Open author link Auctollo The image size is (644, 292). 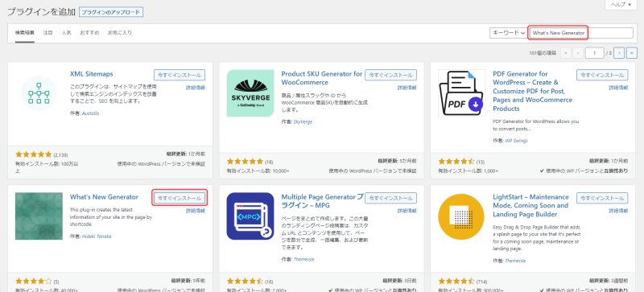click(x=90, y=113)
